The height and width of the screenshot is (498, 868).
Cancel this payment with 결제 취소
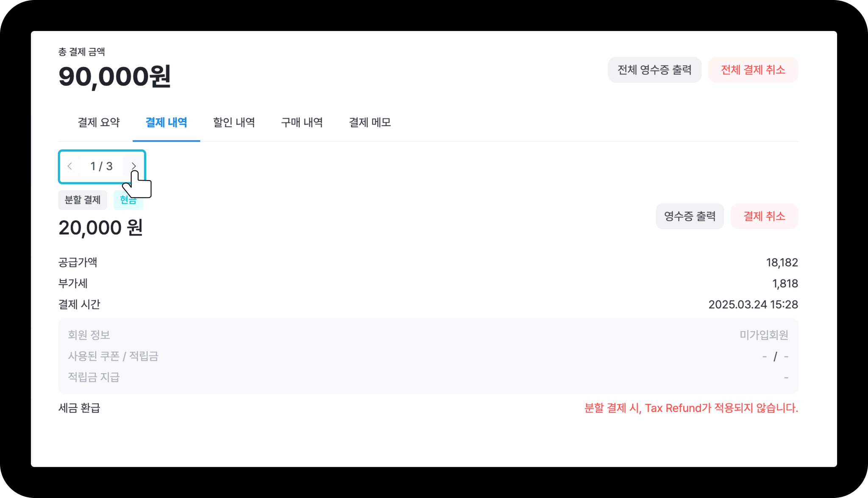764,217
